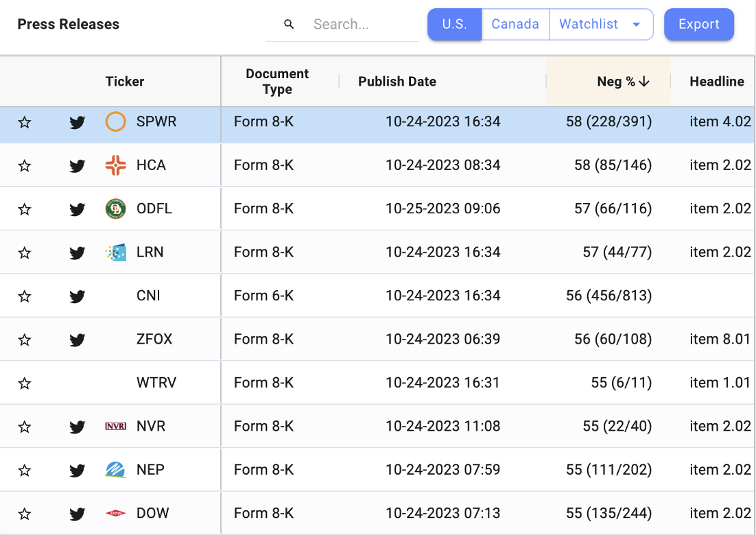The image size is (756, 535).
Task: Toggle the favorite star for WTRV
Action: point(25,383)
